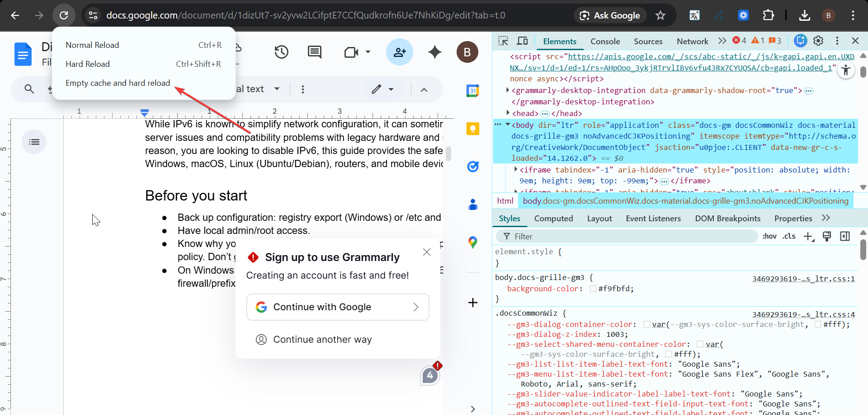Open the Docs search magnifier tool

click(x=29, y=89)
